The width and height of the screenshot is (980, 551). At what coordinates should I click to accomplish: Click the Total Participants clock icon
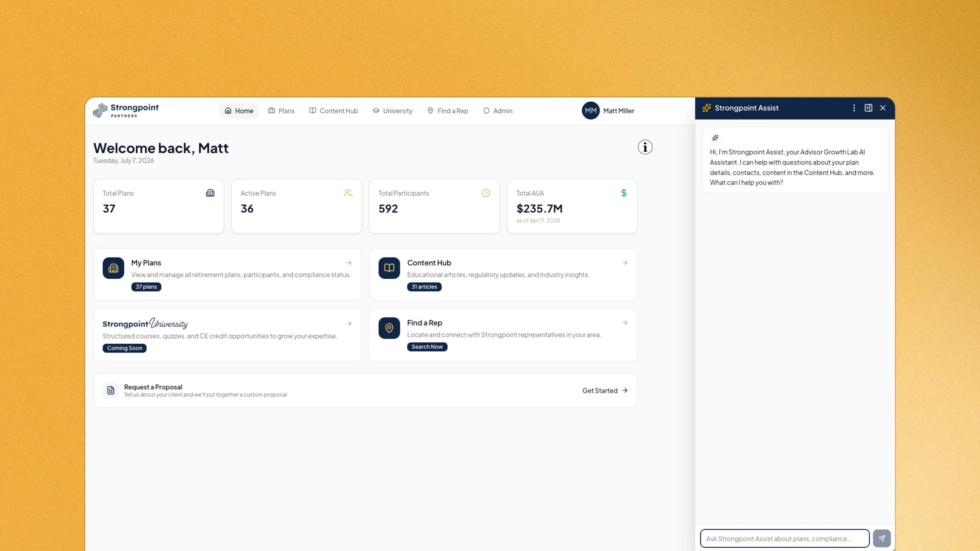pos(486,193)
